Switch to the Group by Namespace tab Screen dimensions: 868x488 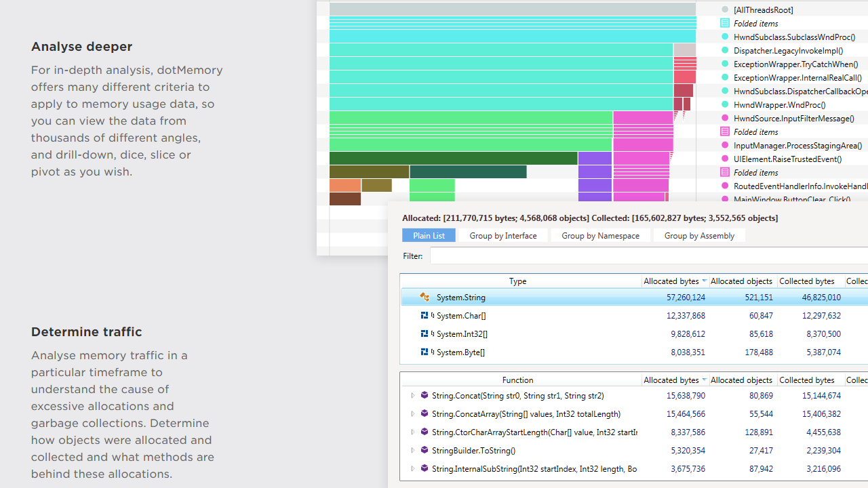click(600, 236)
